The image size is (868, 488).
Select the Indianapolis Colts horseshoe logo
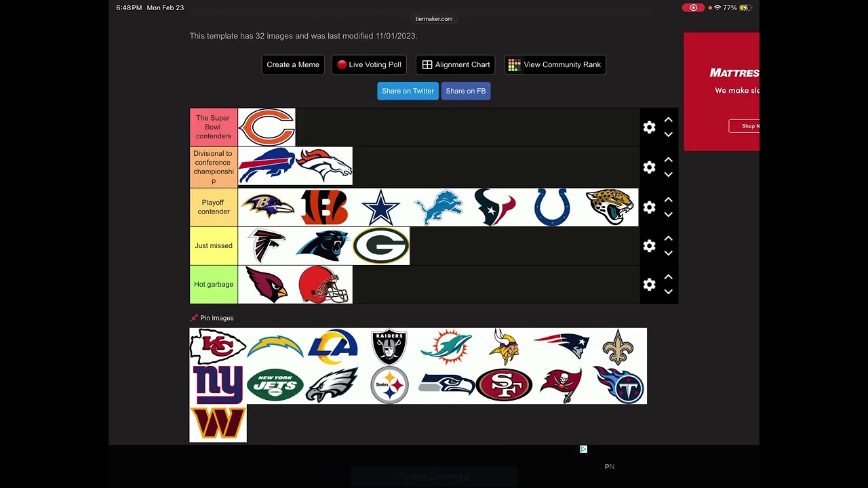coord(553,207)
